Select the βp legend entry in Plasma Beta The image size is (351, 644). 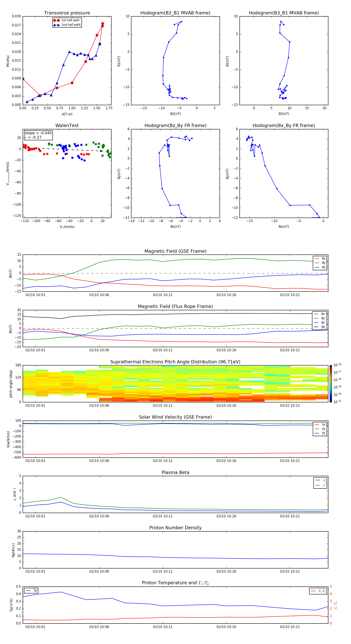pyautogui.click(x=320, y=480)
